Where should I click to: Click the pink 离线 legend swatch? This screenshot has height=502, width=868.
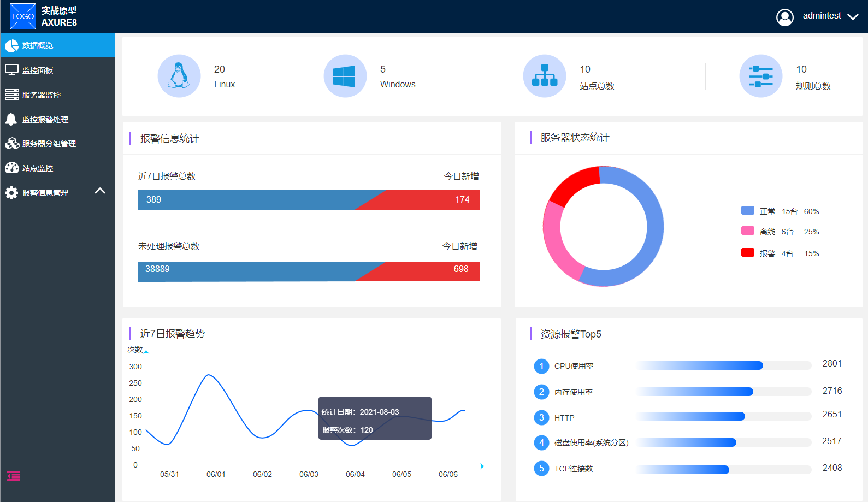tap(748, 231)
